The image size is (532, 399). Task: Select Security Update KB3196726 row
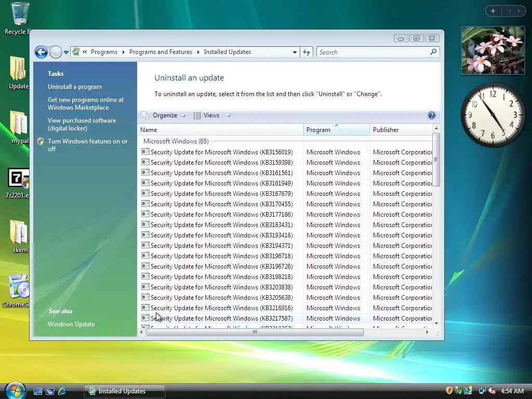pos(286,267)
